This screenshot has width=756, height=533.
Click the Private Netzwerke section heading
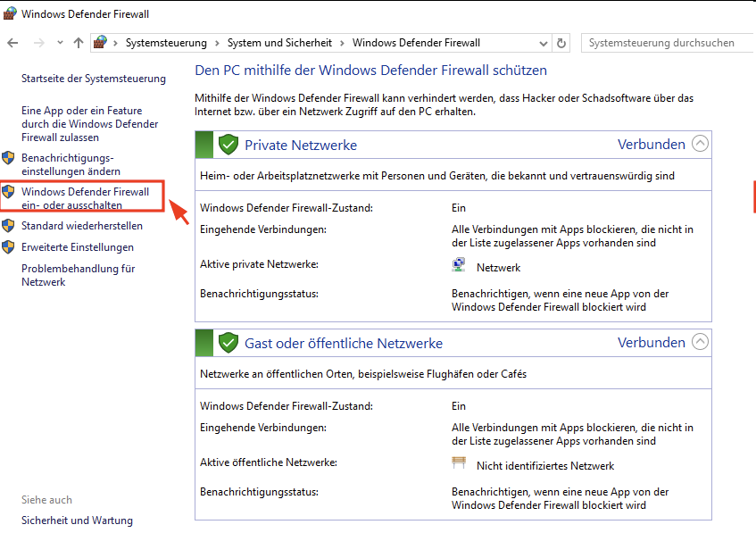coord(301,146)
